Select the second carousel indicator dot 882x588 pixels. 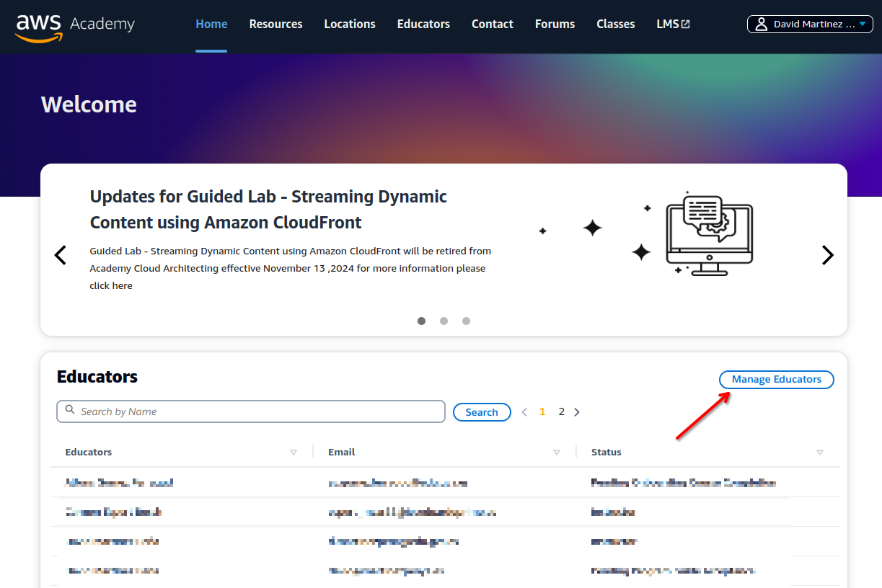(x=444, y=321)
